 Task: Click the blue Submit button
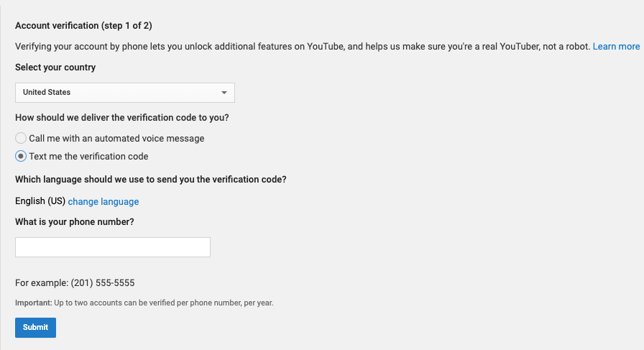point(35,328)
